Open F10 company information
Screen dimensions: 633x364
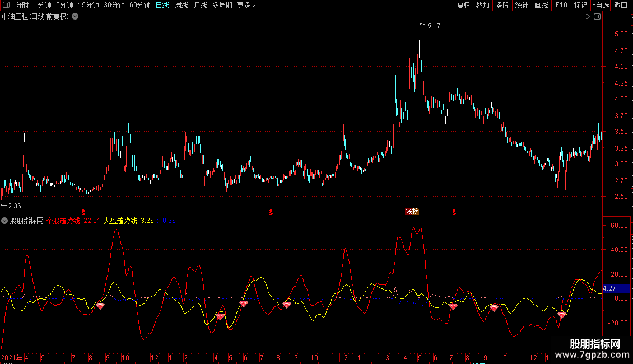(x=561, y=5)
